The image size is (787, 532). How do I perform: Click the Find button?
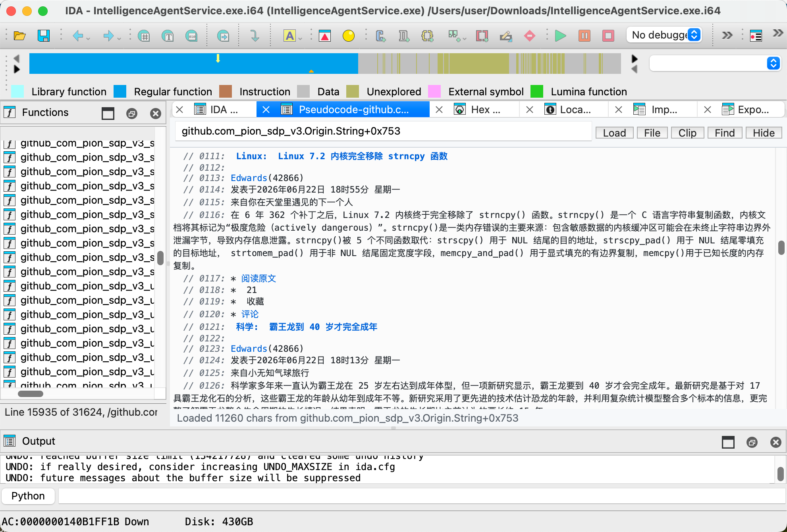(725, 133)
